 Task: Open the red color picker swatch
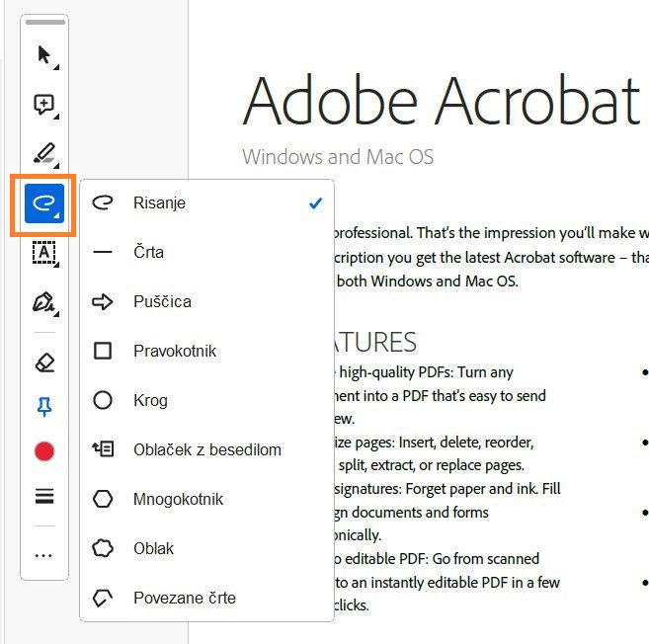[x=43, y=451]
